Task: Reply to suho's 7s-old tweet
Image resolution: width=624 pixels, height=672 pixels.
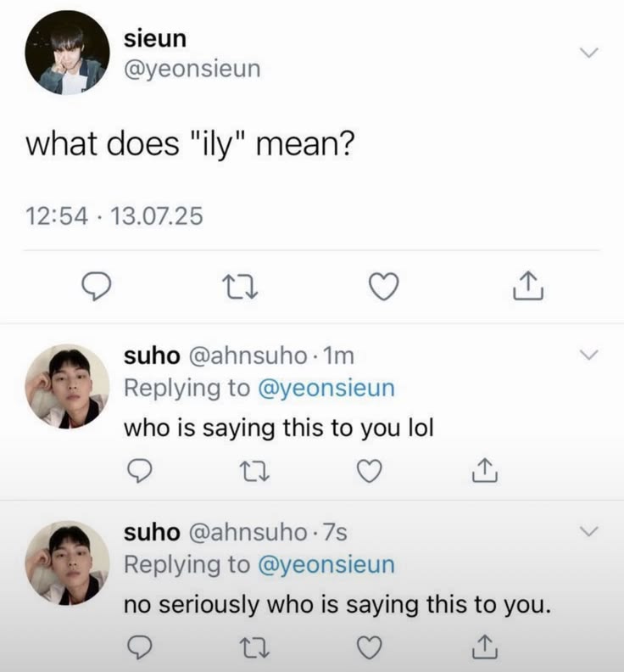Action: (x=140, y=647)
